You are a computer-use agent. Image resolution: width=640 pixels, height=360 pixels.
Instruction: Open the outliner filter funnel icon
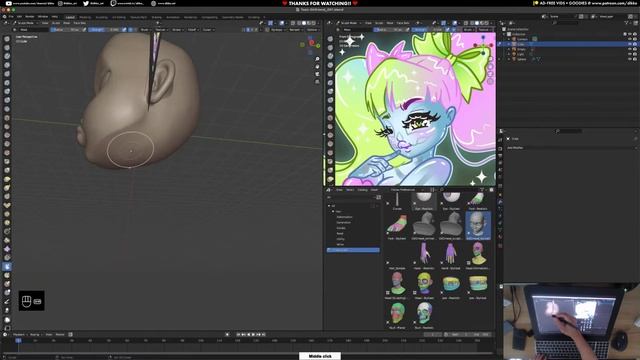click(627, 23)
